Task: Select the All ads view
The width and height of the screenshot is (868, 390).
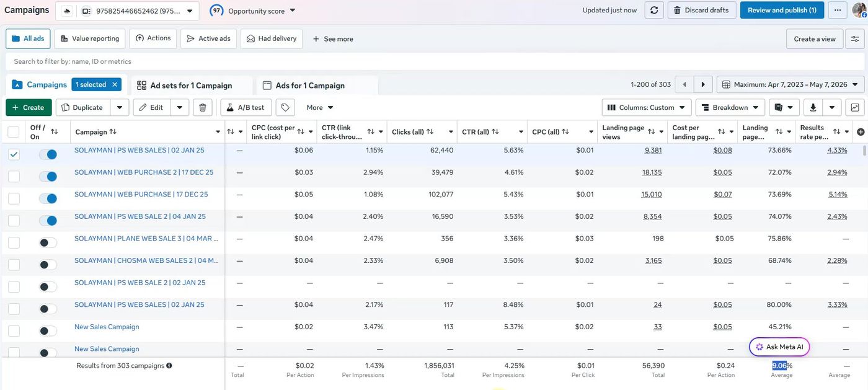Action: (x=28, y=38)
